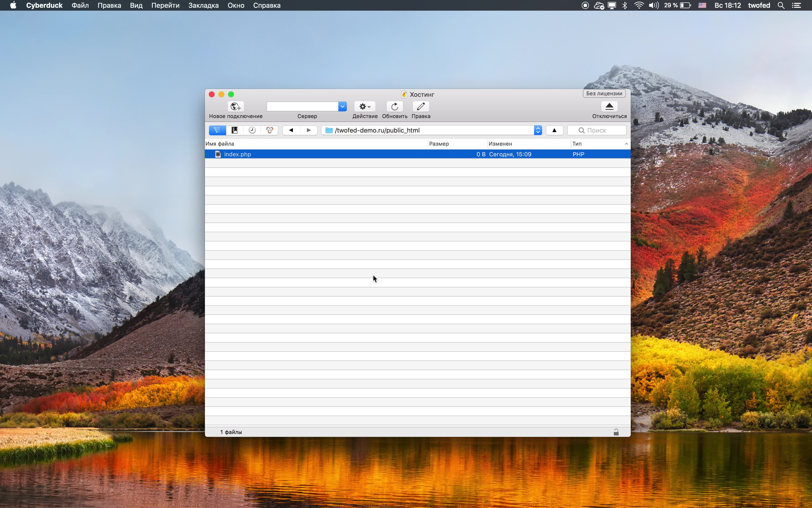812x508 pixels.
Task: Click the twofed user name in menu bar
Action: click(759, 5)
